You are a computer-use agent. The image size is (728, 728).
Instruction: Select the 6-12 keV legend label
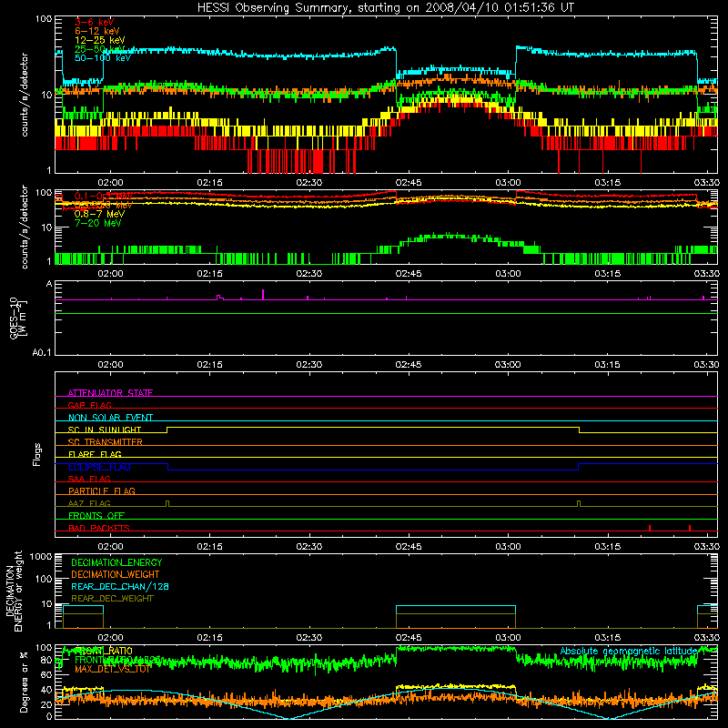tap(97, 31)
